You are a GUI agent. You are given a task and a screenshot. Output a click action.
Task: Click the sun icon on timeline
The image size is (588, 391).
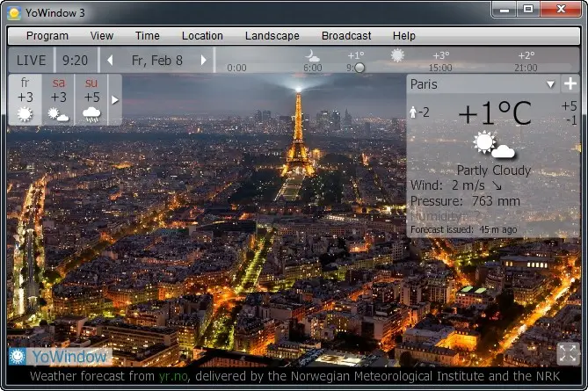coord(397,56)
